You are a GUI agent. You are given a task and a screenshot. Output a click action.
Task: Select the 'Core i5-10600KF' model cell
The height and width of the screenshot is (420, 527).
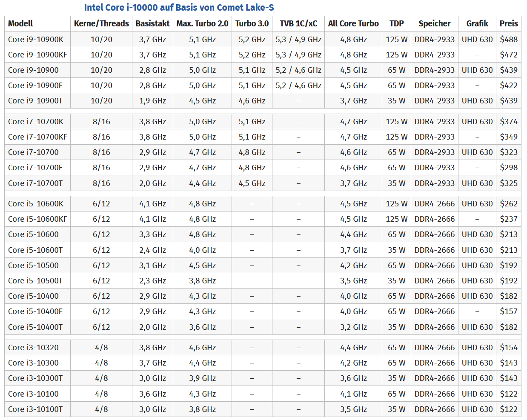pyautogui.click(x=37, y=219)
